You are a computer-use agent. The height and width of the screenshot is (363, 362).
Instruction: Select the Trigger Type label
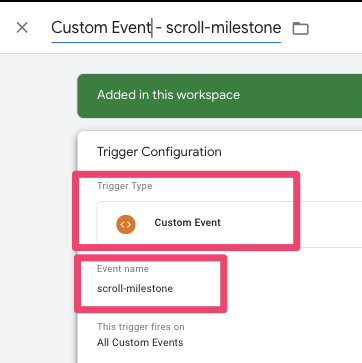point(125,186)
